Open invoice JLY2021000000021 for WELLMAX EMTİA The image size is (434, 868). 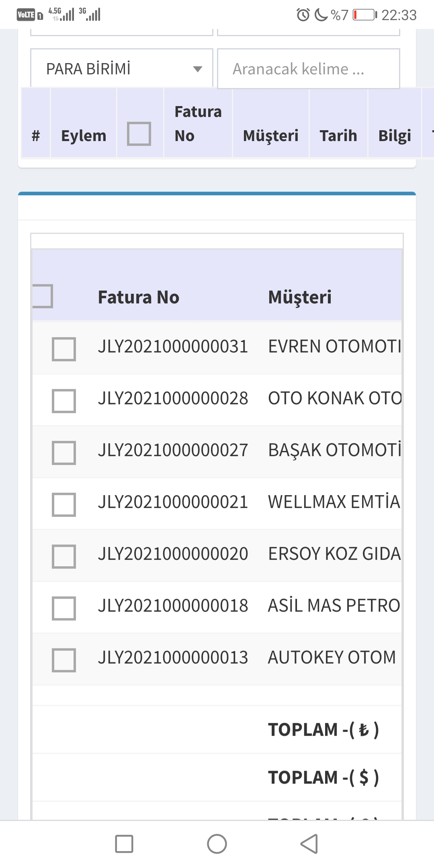tap(173, 502)
